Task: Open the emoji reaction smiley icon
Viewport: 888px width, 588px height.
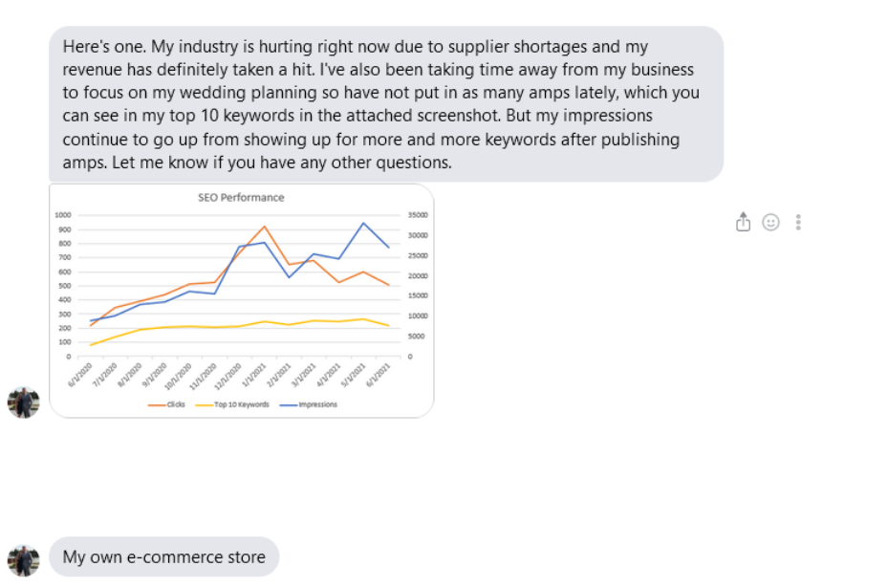Action: [770, 222]
